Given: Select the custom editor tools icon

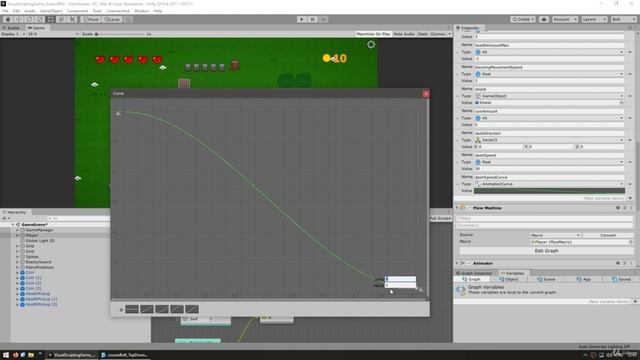Looking at the screenshot, I should coord(72,19).
